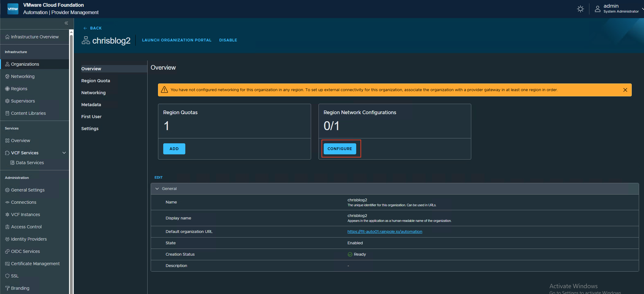Click EDIT above General section

[x=159, y=177]
